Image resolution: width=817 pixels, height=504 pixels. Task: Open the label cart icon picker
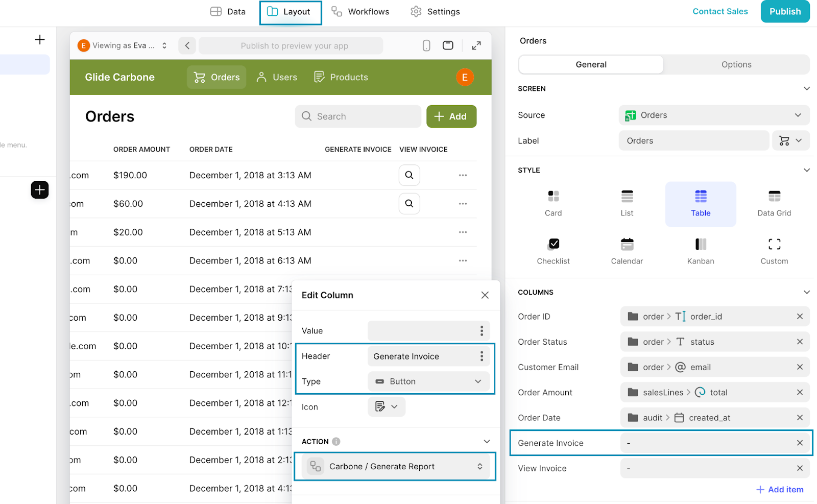(x=790, y=141)
